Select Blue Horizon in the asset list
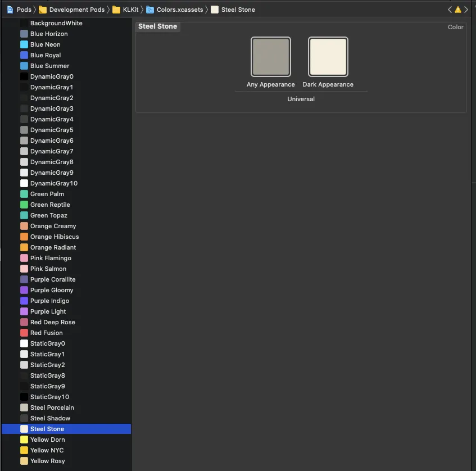The image size is (476, 471). [66, 34]
